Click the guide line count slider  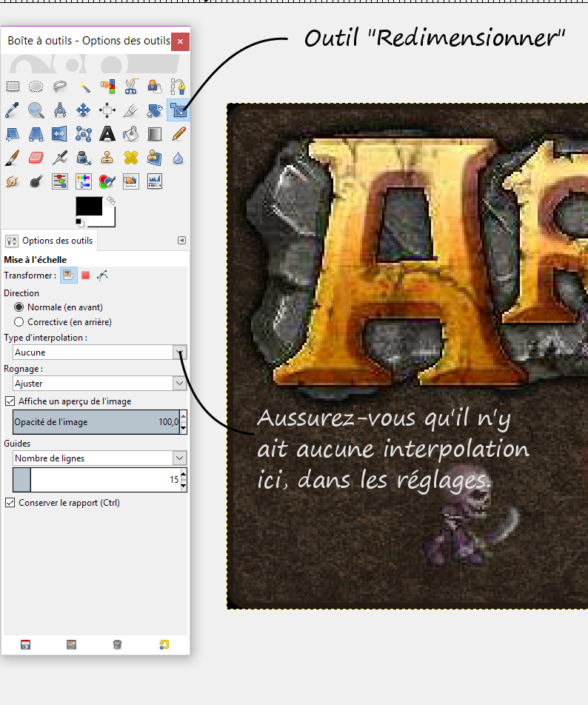point(96,480)
